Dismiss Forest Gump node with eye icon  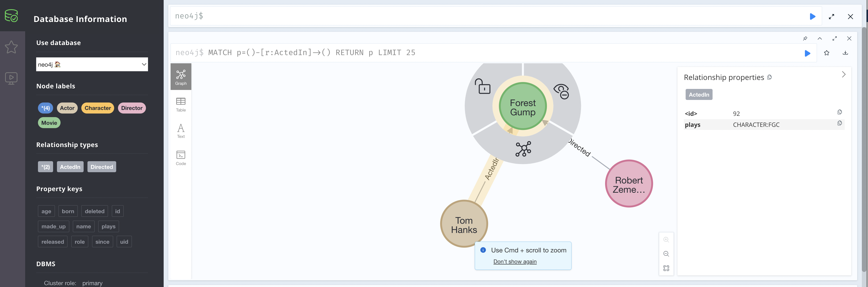[562, 91]
